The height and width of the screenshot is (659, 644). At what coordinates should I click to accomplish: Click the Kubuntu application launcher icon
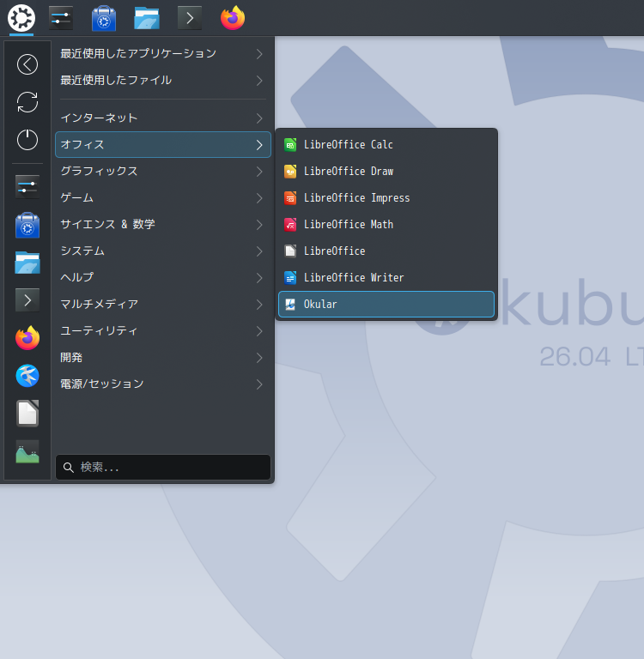(x=21, y=18)
